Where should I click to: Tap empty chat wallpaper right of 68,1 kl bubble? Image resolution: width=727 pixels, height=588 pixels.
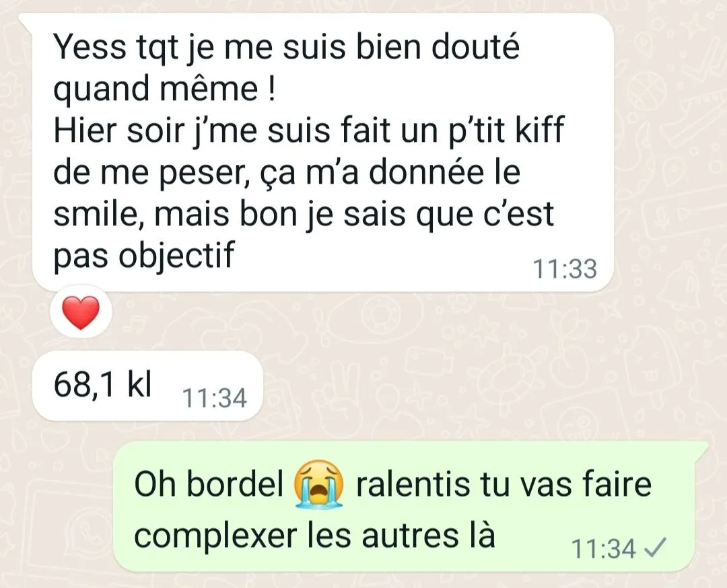click(x=487, y=385)
